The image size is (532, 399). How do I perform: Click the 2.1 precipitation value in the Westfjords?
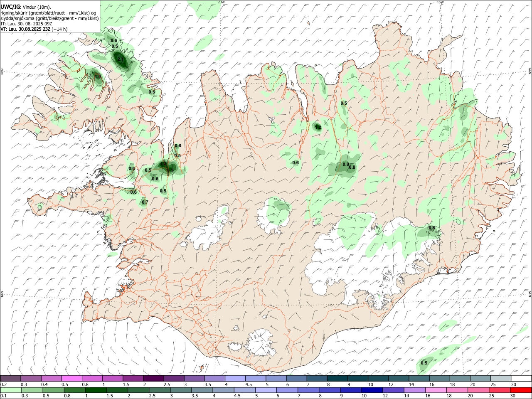click(x=121, y=60)
